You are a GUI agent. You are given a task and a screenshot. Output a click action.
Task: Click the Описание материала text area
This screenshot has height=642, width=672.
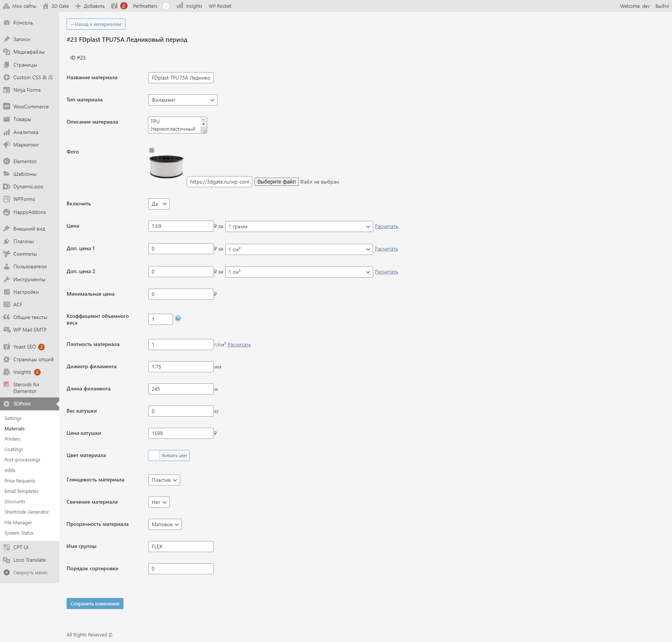[178, 125]
